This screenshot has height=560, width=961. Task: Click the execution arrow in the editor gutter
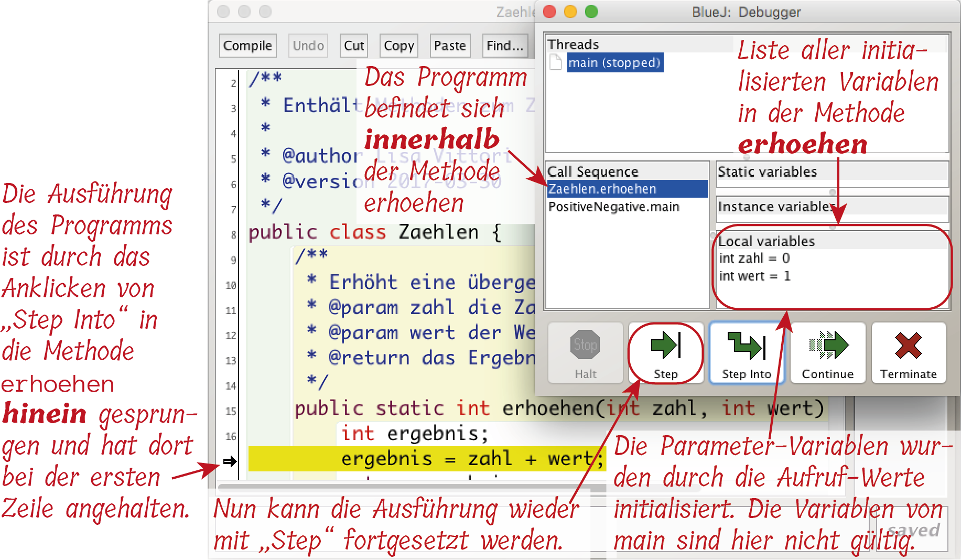(x=230, y=461)
